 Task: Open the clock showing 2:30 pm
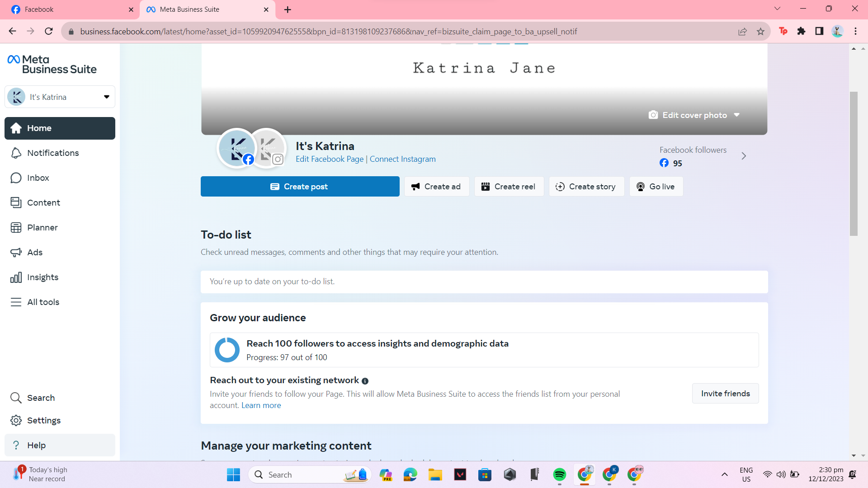click(x=826, y=475)
